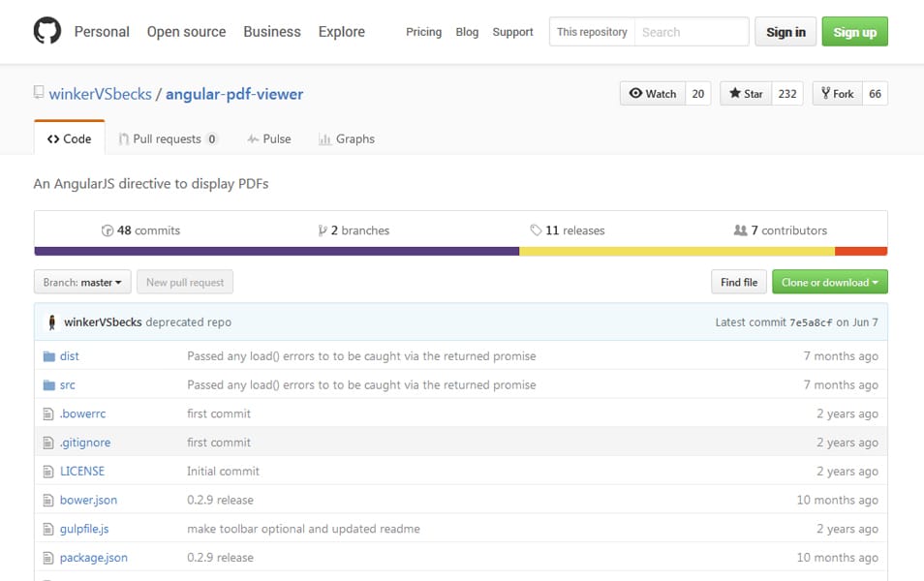Open the .gitignore file
Screen dimensions: 924x581
[85, 443]
